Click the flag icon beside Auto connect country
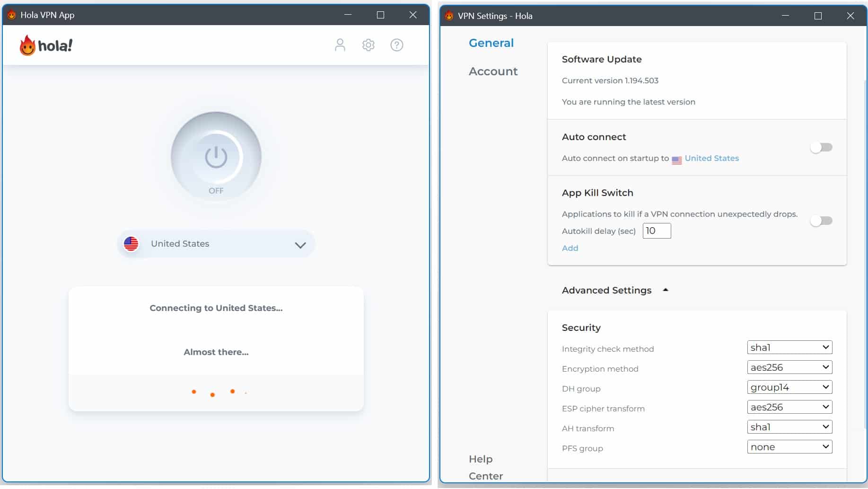 pyautogui.click(x=676, y=160)
